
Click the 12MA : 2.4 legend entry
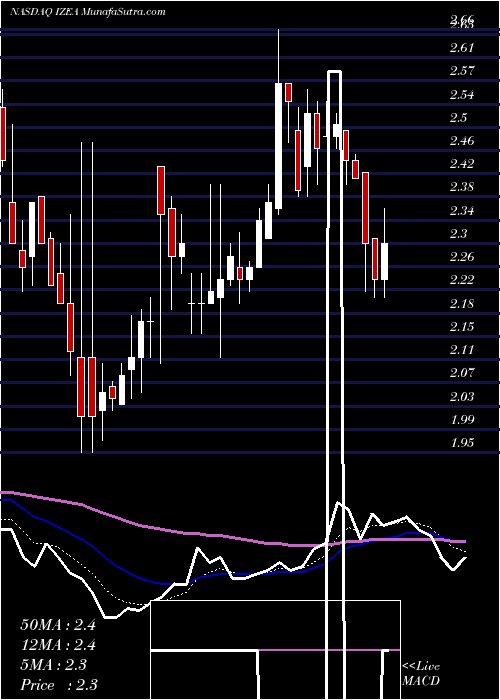(x=58, y=645)
